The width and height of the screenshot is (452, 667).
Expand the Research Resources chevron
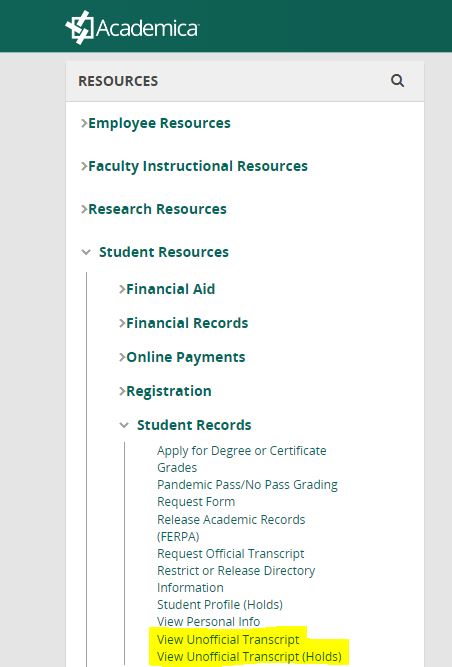point(84,209)
